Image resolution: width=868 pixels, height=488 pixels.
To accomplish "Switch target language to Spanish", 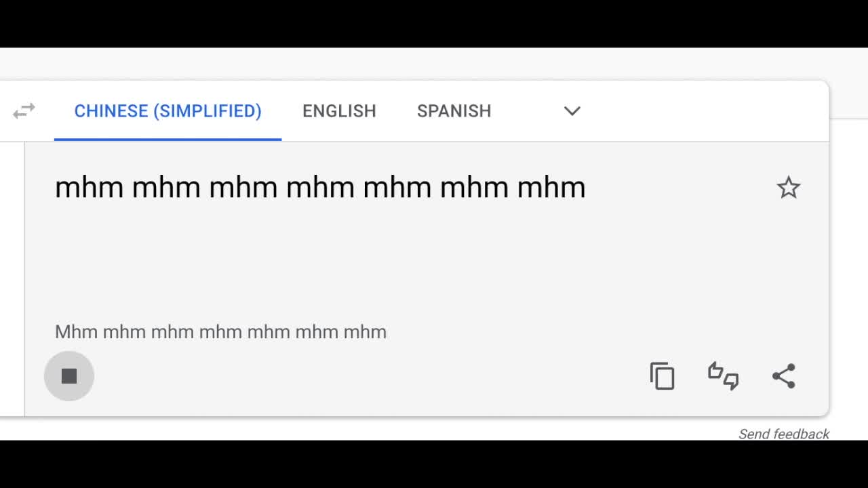I will [454, 110].
